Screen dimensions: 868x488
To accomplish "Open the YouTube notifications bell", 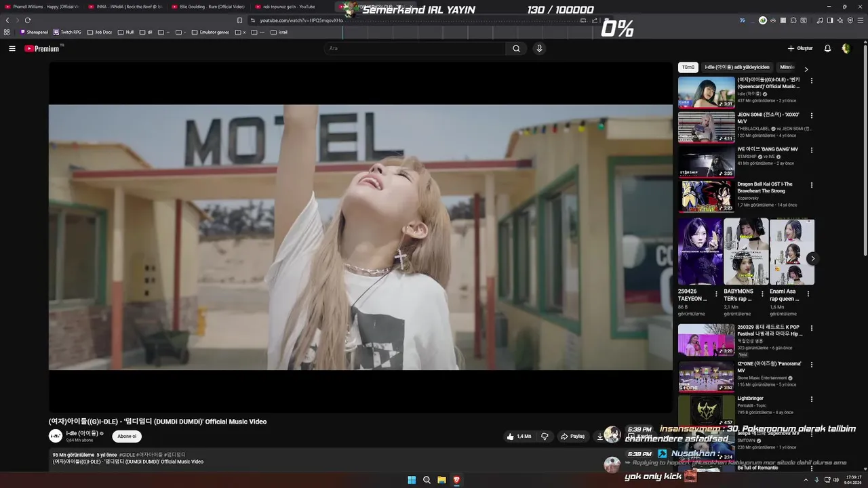I will click(x=827, y=49).
